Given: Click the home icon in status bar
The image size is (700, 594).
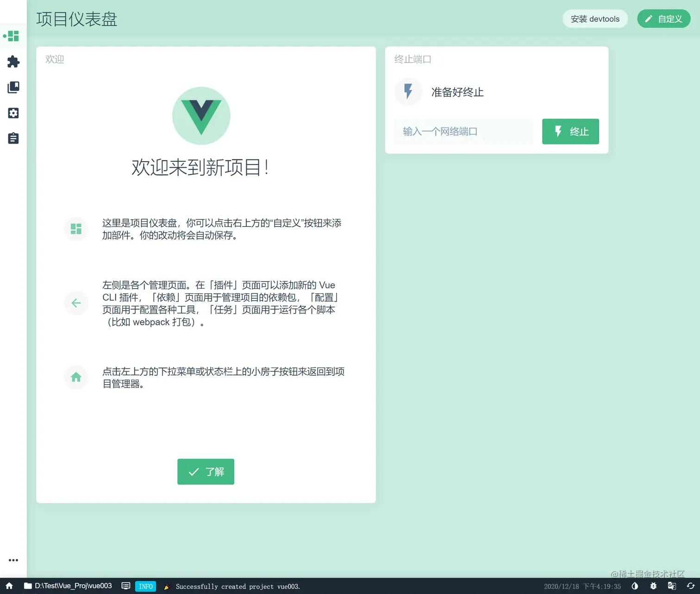Looking at the screenshot, I should click(9, 586).
